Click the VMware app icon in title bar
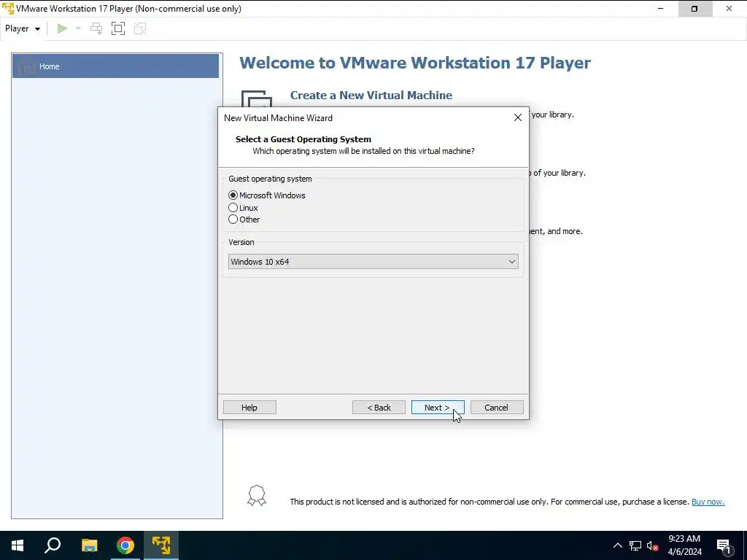The width and height of the screenshot is (747, 560). 7,9
